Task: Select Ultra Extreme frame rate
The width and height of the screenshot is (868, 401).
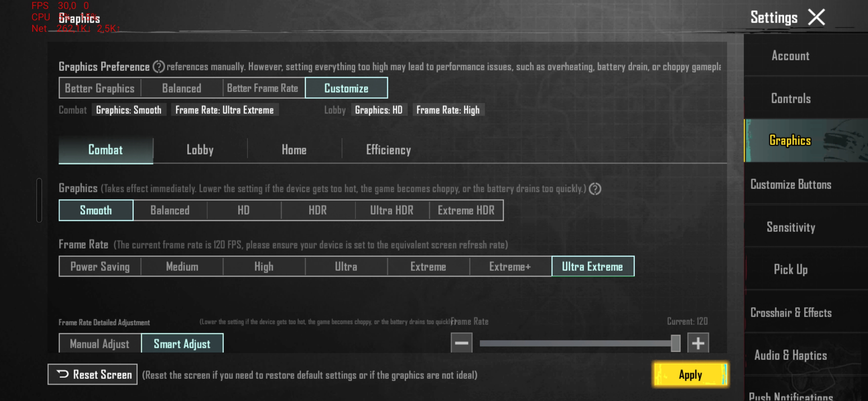Action: pos(592,267)
